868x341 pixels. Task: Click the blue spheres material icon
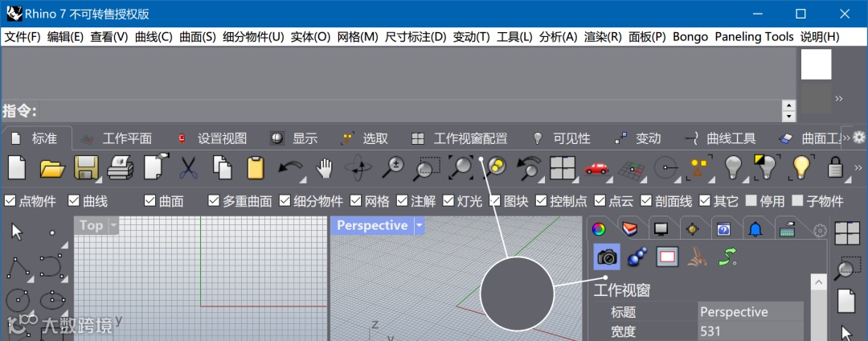click(637, 257)
